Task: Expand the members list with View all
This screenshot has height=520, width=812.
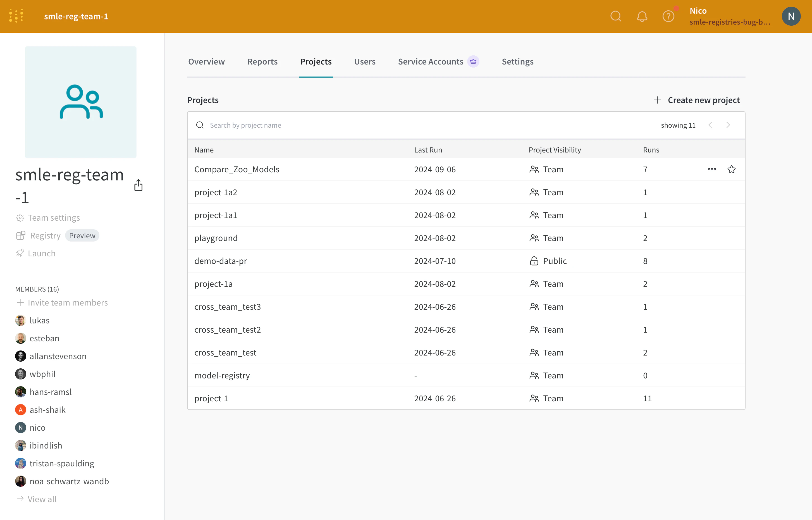Action: 42,499
